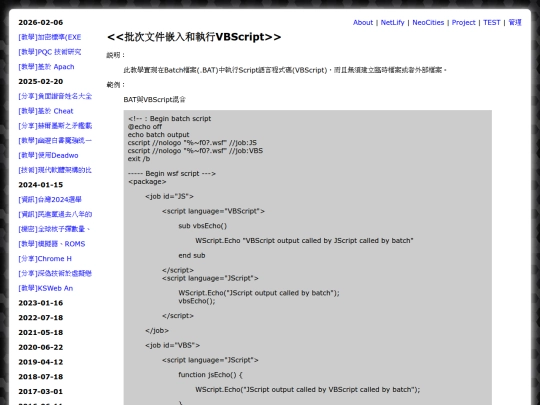Open the About link
This screenshot has width=540, height=405.
[363, 22]
